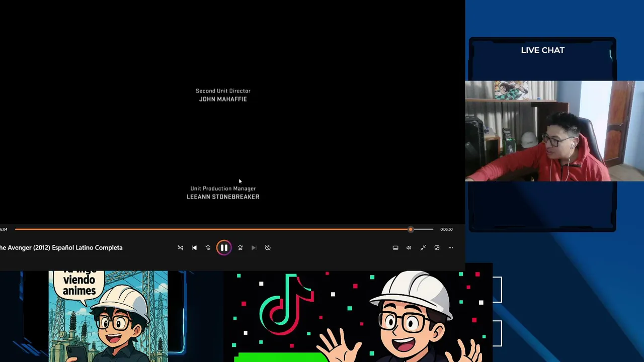644x362 pixels.
Task: Click the 'JOHN MAHAFFIE' credit text
Action: pos(223,99)
